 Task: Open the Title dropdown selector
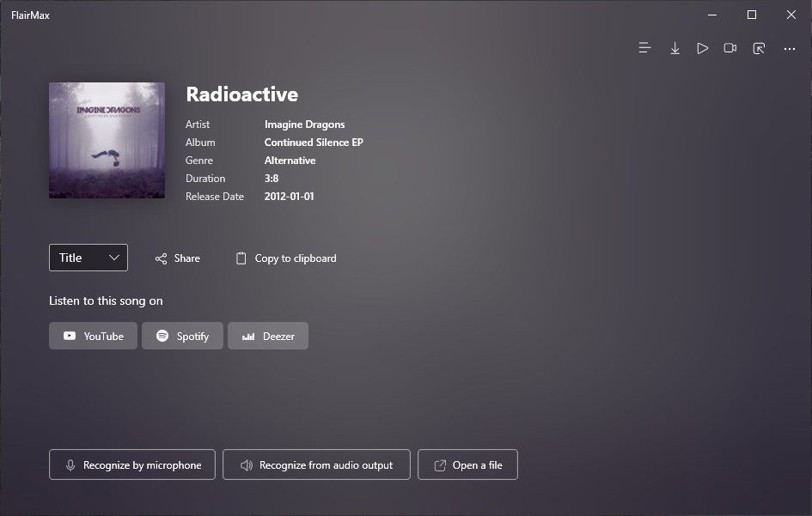[88, 257]
